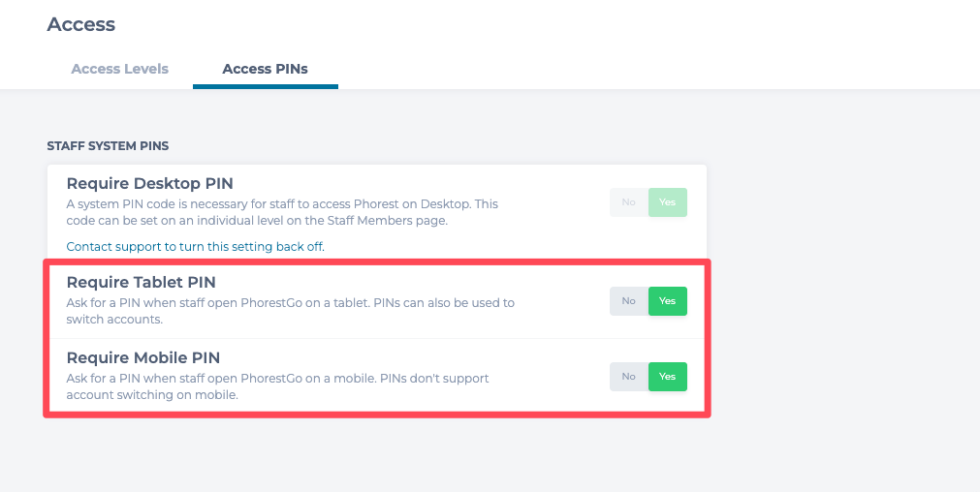Click the empty grey area below the settings card
This screenshot has width=980, height=492.
pos(378,455)
